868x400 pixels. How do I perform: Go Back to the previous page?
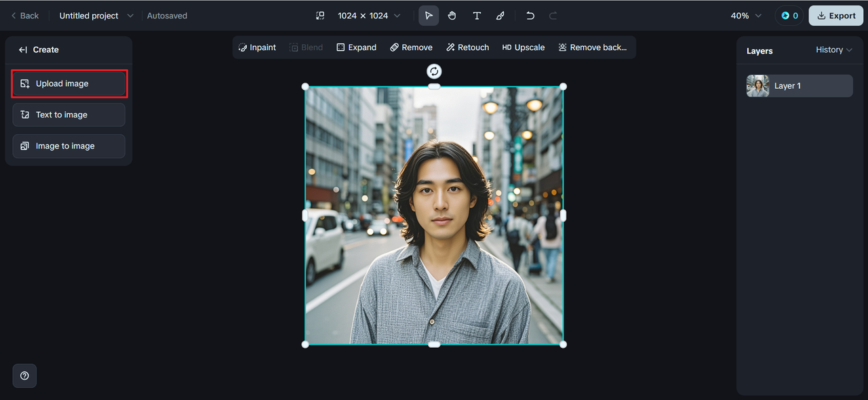[24, 16]
